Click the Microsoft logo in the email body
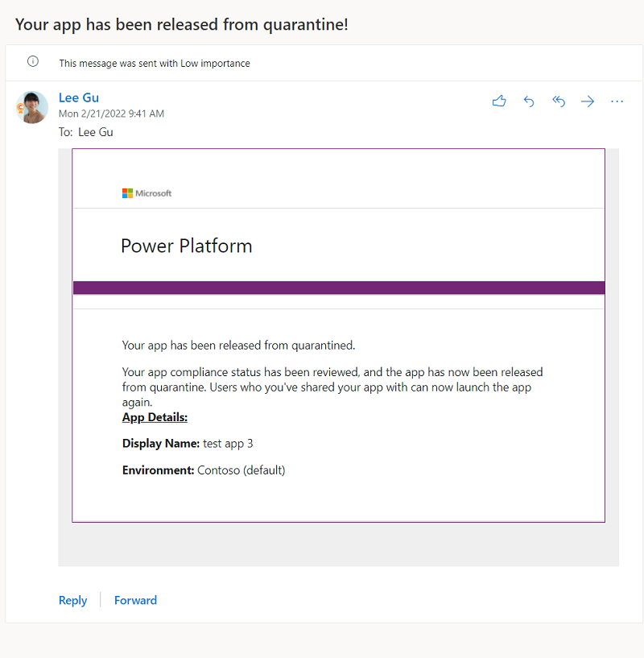Image resolution: width=644 pixels, height=658 pixels. [147, 193]
